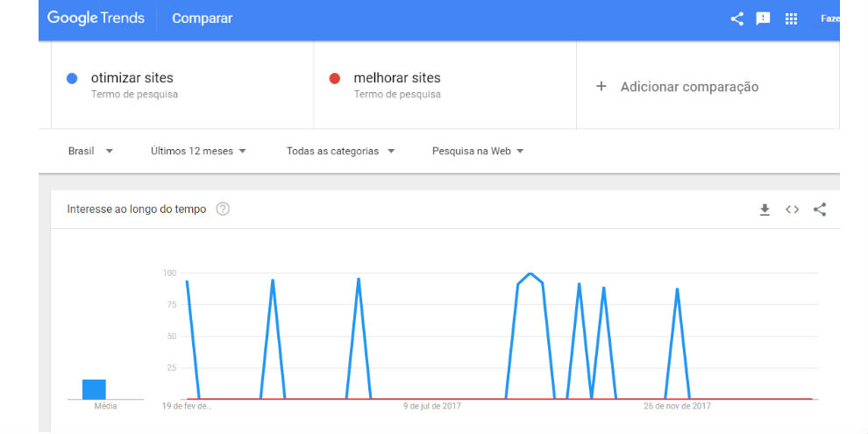Click the blue dot for otimizar sites
Screen dimensions: 868x434
coord(72,79)
